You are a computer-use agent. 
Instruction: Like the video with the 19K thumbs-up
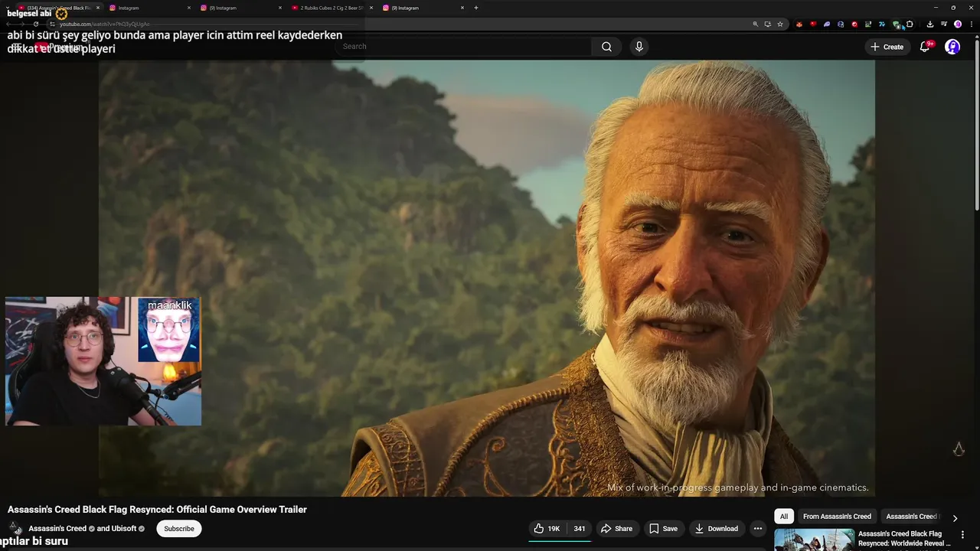coord(547,529)
